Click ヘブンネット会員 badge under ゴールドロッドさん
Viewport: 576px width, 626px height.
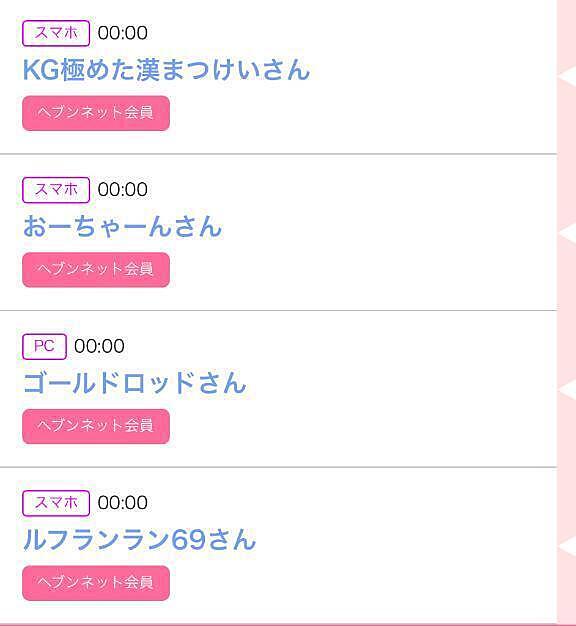(x=96, y=426)
